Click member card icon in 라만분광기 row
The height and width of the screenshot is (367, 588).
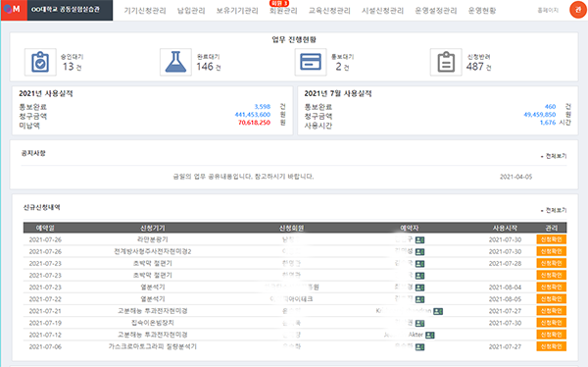click(x=420, y=239)
